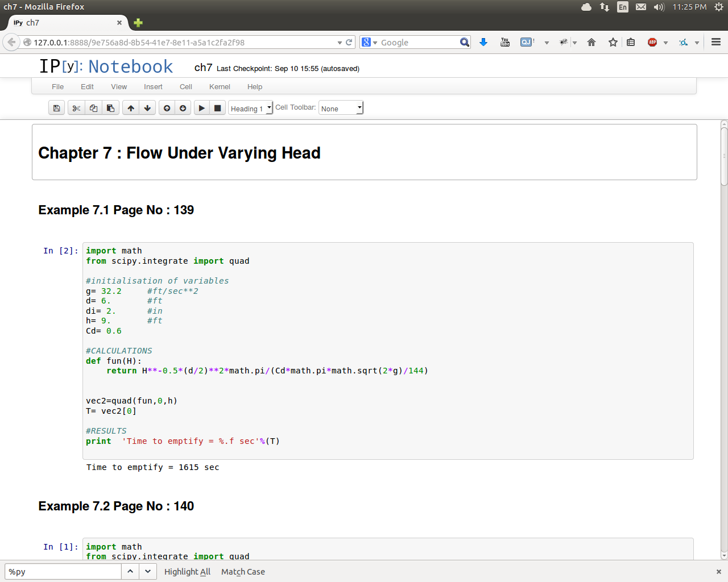Expand the Cell Toolbar dropdown
The image size is (728, 582).
pyautogui.click(x=341, y=109)
